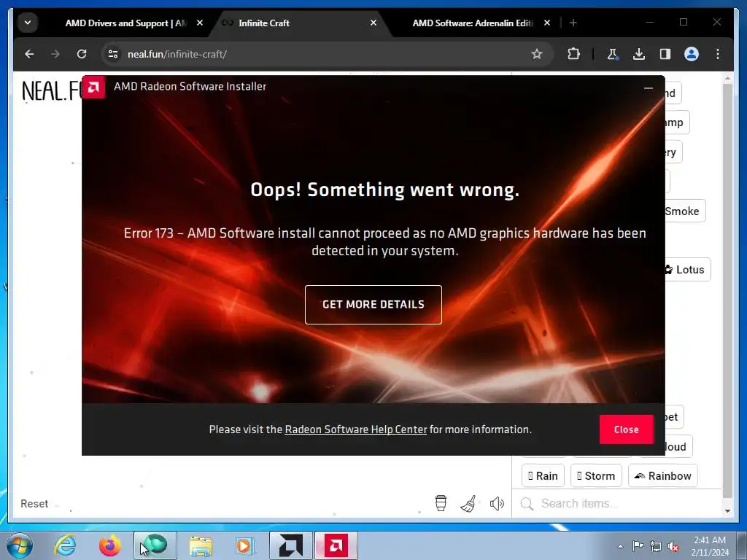Open Windows Media Player in taskbar
Screen dimensions: 747x560
tap(245, 545)
